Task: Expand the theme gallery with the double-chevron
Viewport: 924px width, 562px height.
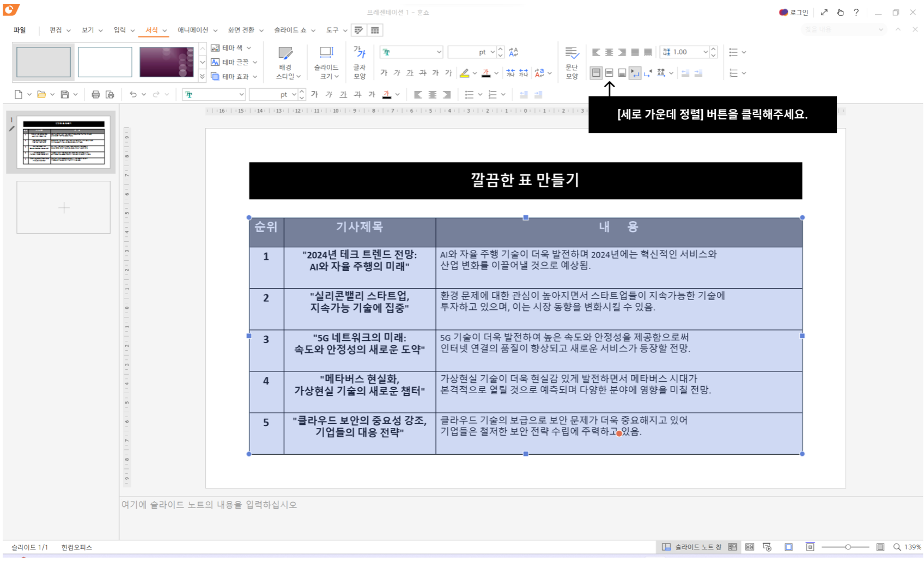Action: pyautogui.click(x=202, y=77)
